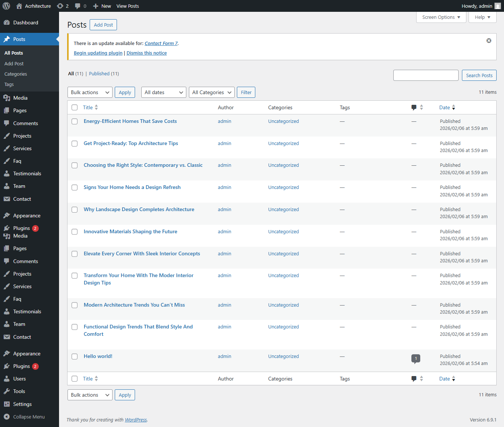Open the All dates dropdown
Screen dimensions: 504x427
tap(164, 92)
